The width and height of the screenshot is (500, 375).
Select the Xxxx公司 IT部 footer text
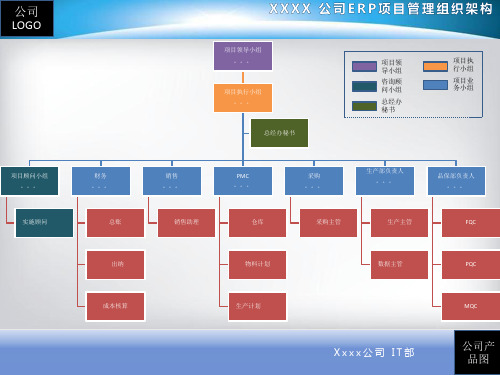374,352
